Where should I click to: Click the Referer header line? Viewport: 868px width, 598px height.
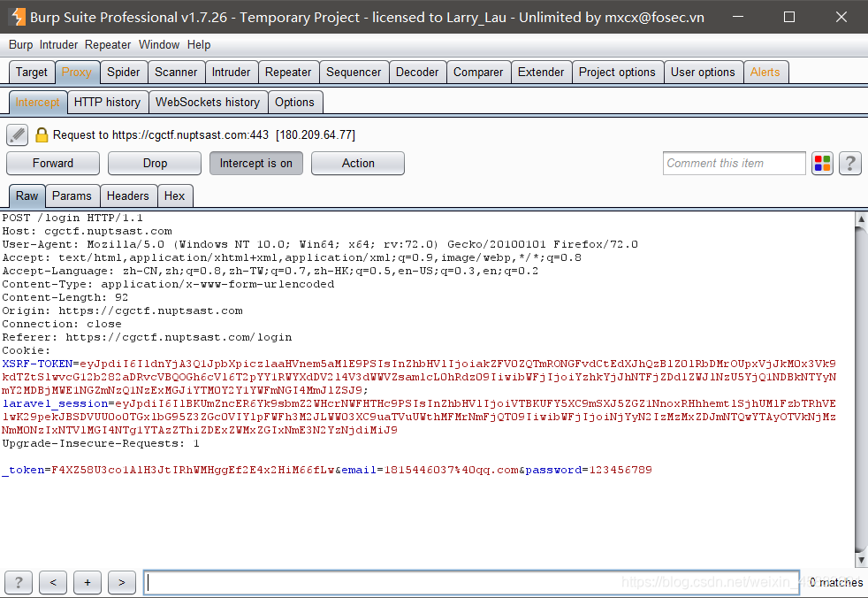click(x=147, y=338)
